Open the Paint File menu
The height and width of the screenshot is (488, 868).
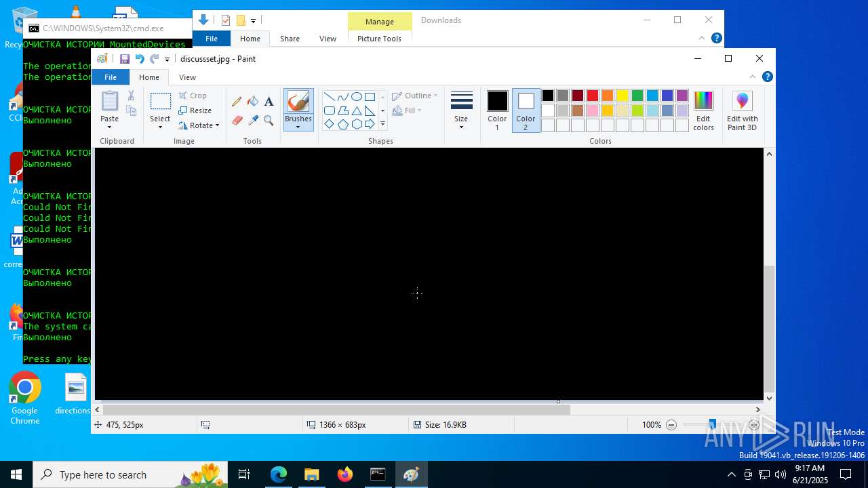tap(110, 77)
